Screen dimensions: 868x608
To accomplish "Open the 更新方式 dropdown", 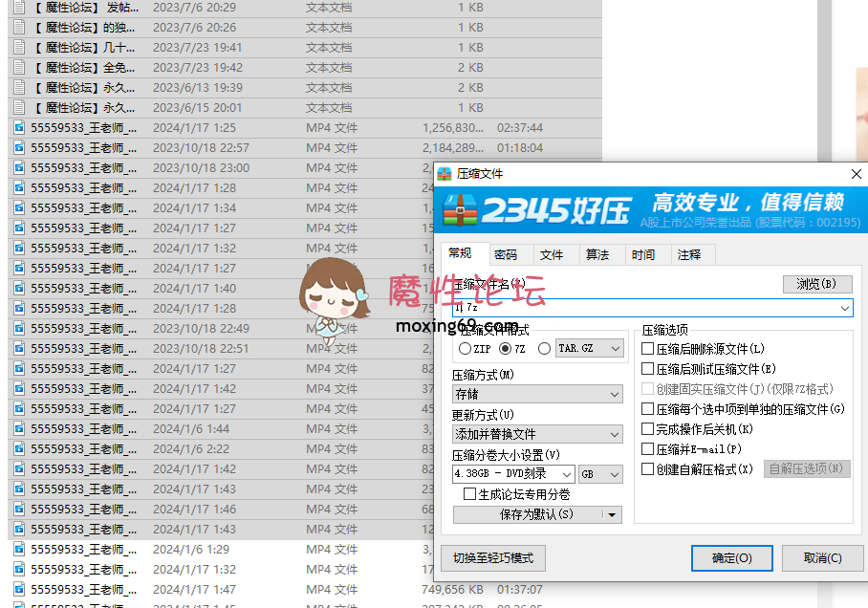I will click(x=538, y=433).
